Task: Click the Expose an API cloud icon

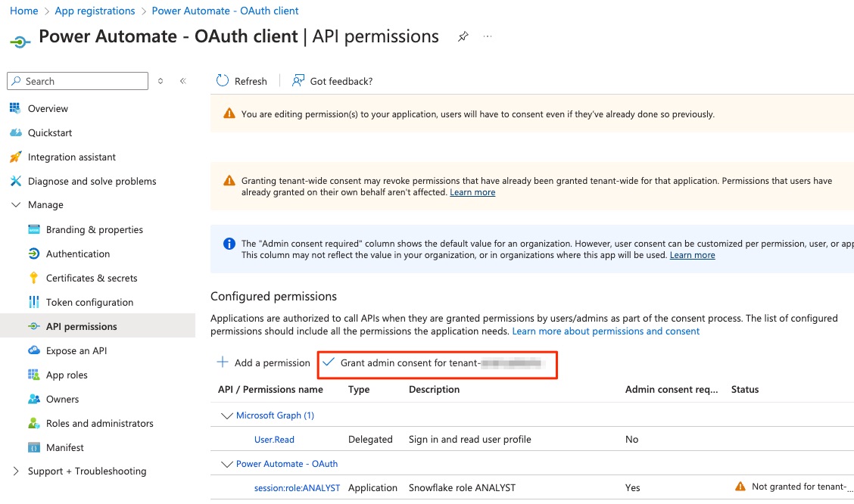Action: pyautogui.click(x=34, y=350)
